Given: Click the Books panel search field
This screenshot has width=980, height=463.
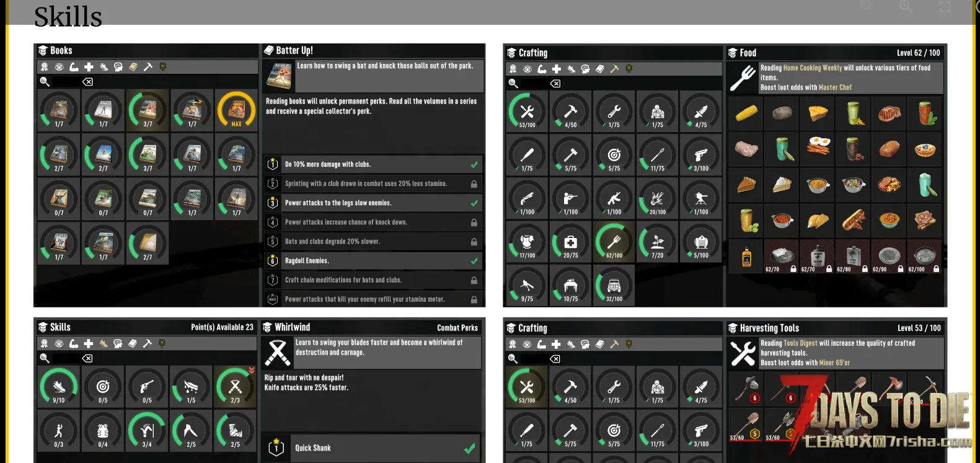Looking at the screenshot, I should coord(66,82).
